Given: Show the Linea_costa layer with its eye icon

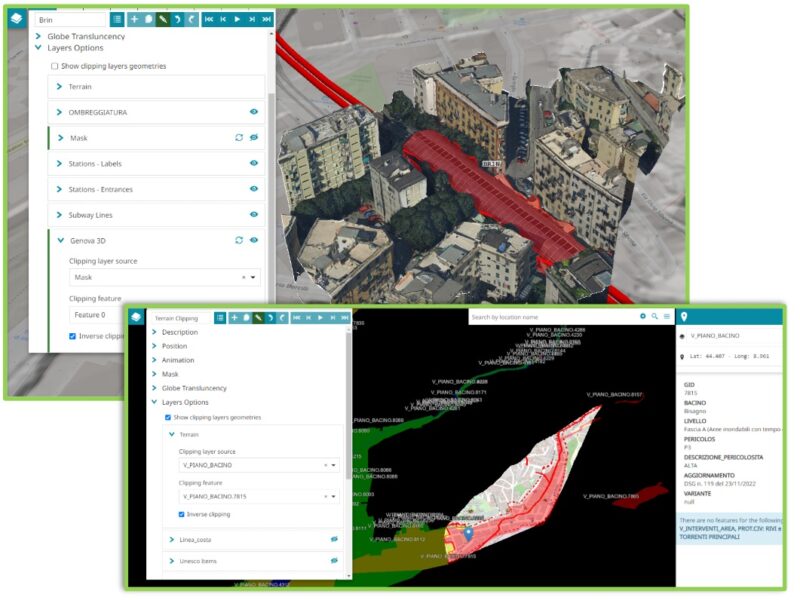Looking at the screenshot, I should tap(334, 539).
